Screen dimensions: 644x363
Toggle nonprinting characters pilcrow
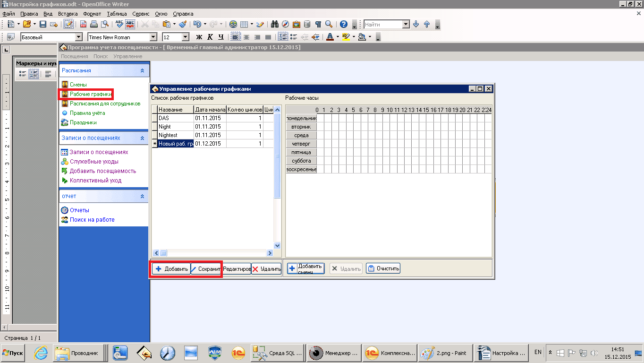pyautogui.click(x=318, y=24)
